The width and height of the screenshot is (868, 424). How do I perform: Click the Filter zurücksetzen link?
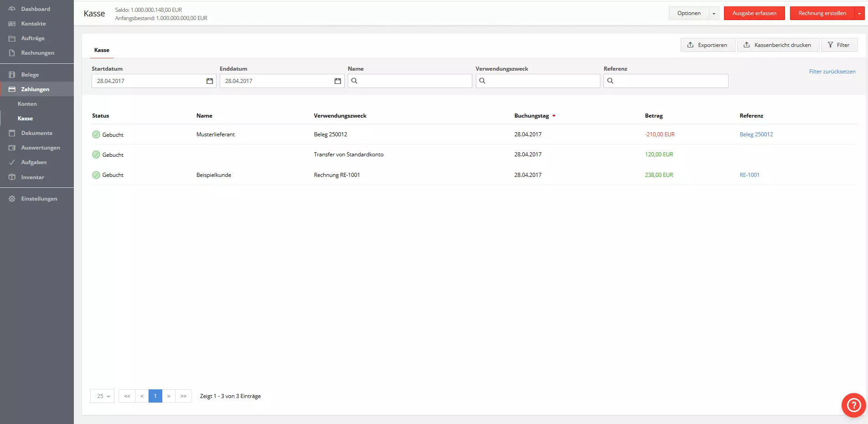(832, 72)
